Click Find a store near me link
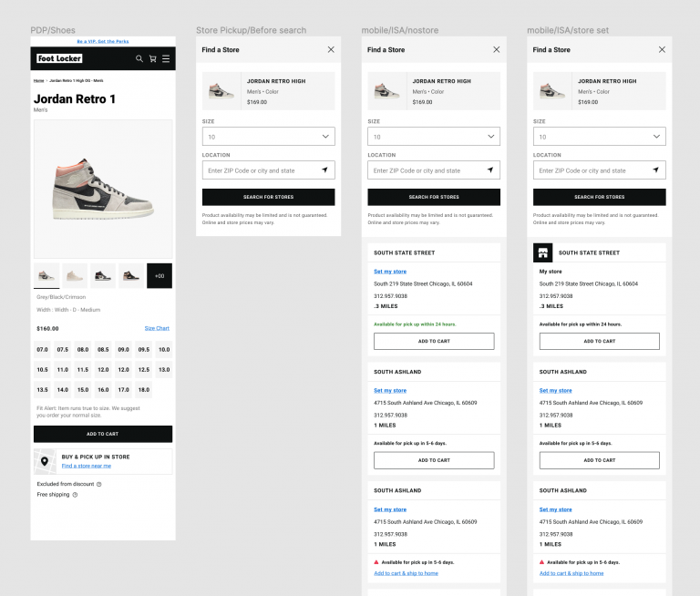 87,466
